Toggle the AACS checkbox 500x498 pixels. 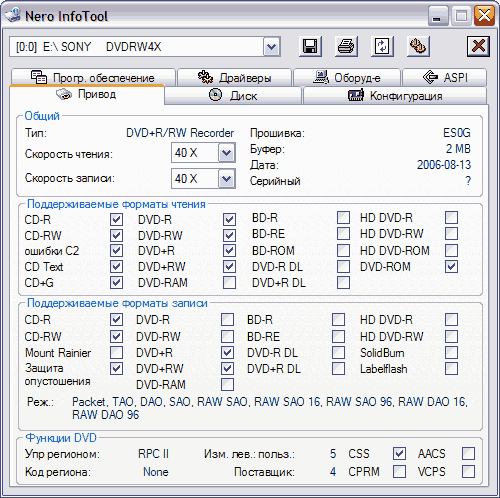(468, 454)
